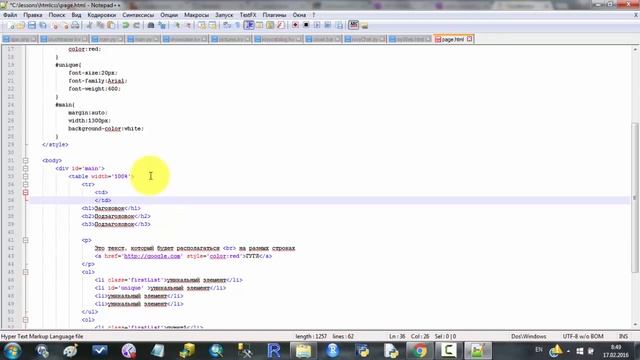Collapse the red td fold marker on line 35

[x=25, y=192]
